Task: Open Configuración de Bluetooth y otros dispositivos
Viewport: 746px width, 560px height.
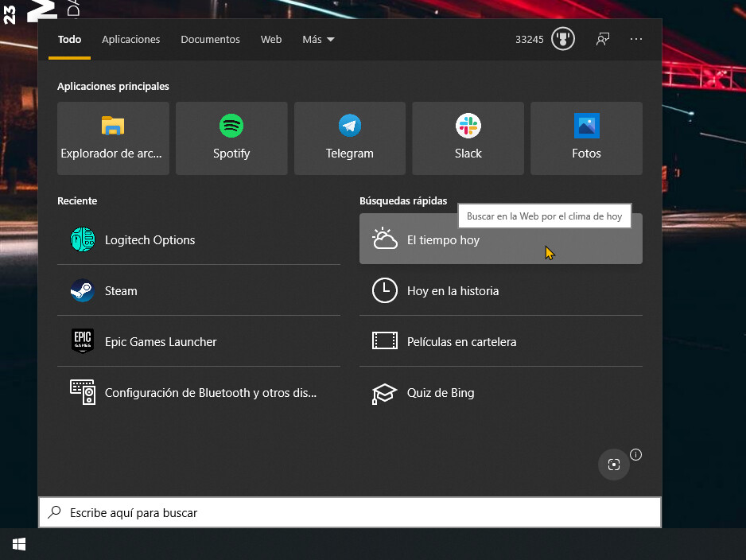Action: (x=199, y=392)
